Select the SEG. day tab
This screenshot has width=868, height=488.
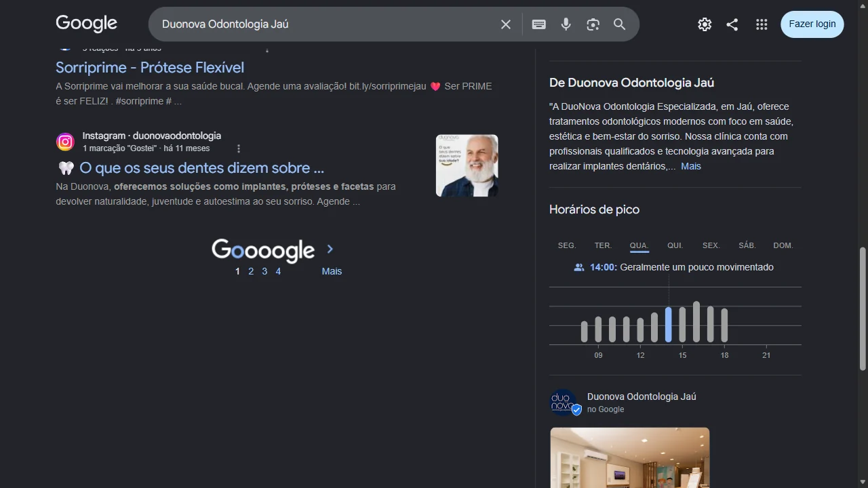(567, 245)
